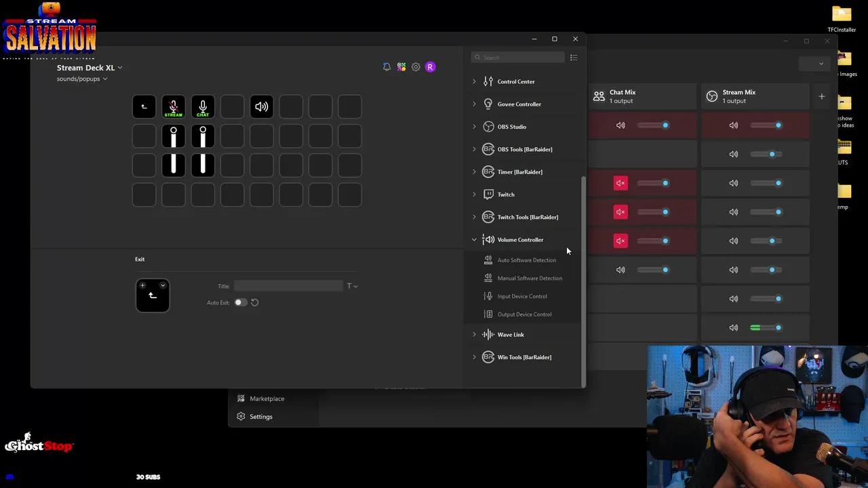Open the Stream Deck XL device dropdown
This screenshot has height=488, width=868.
pos(90,68)
